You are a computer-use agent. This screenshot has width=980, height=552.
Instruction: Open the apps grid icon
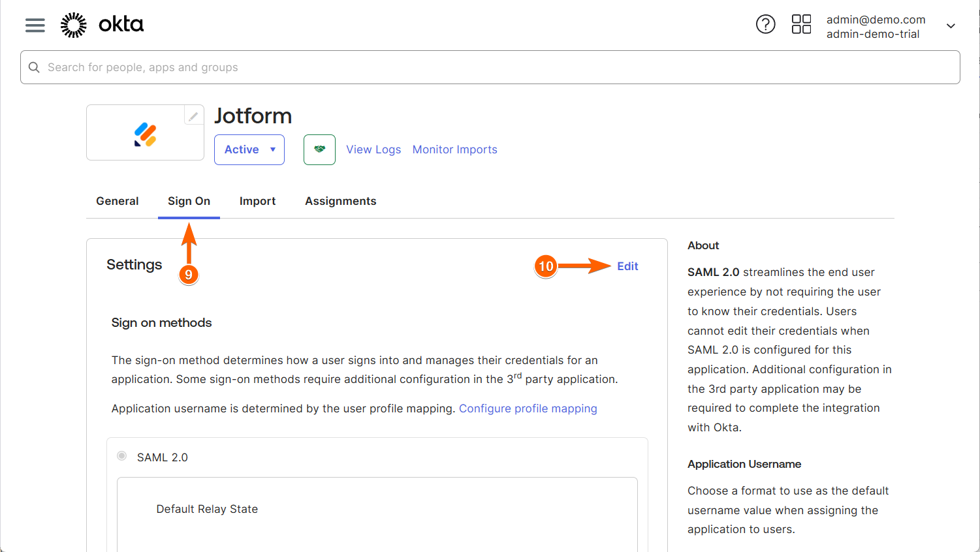[801, 25]
